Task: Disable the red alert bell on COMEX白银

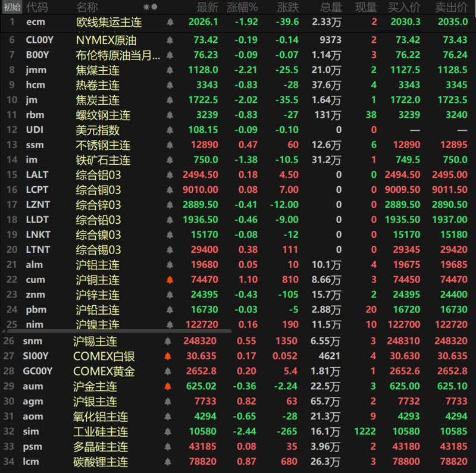Action: click(x=168, y=356)
